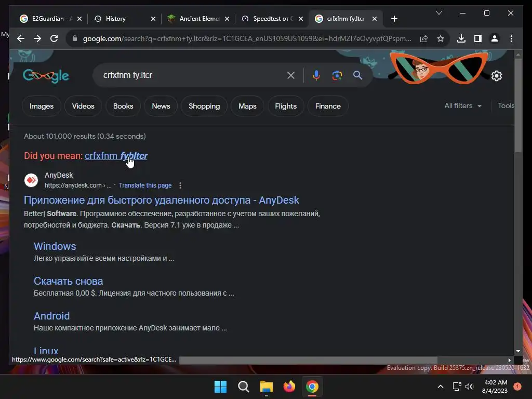
Task: Clear the search box with X
Action: (x=291, y=75)
